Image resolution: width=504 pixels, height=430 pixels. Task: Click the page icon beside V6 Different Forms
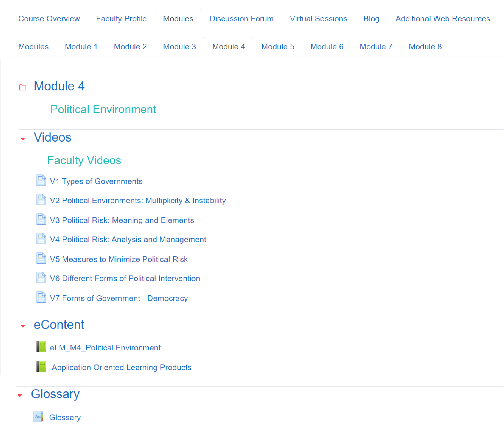point(41,277)
